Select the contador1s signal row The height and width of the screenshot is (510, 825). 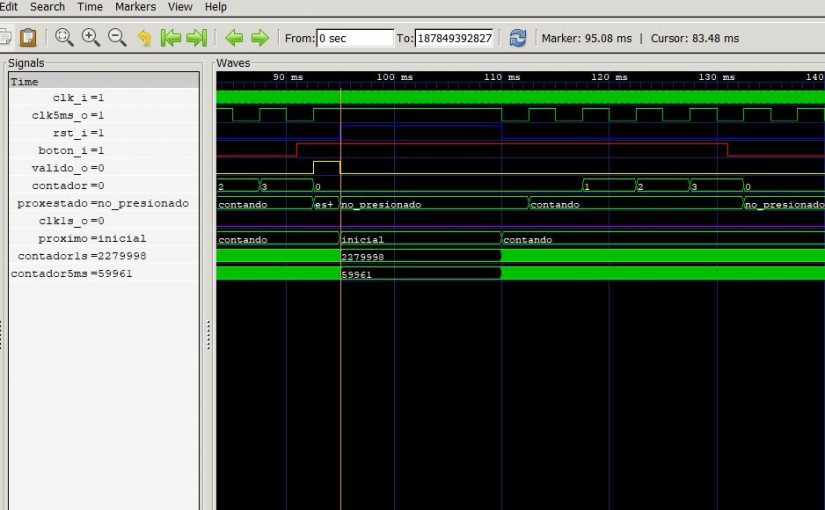click(104, 256)
